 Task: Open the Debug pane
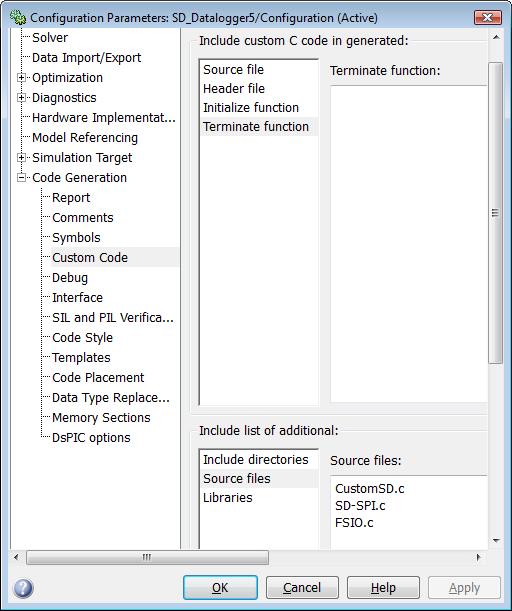70,277
